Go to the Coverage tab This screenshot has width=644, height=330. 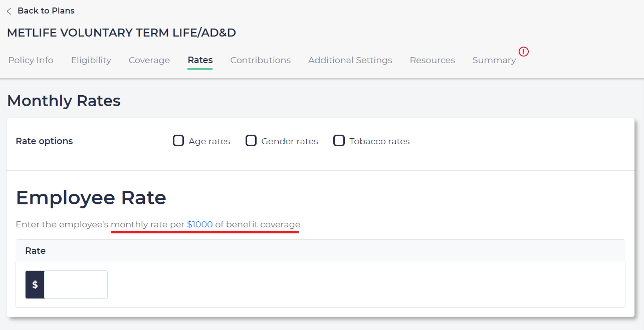(x=149, y=60)
